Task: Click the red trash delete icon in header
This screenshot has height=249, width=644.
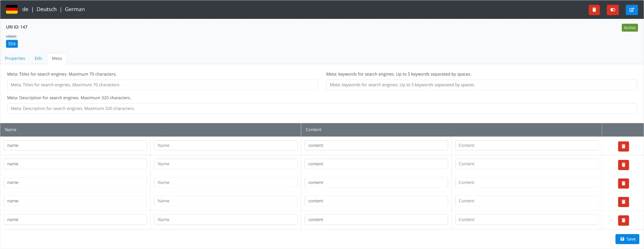Action: tap(594, 10)
